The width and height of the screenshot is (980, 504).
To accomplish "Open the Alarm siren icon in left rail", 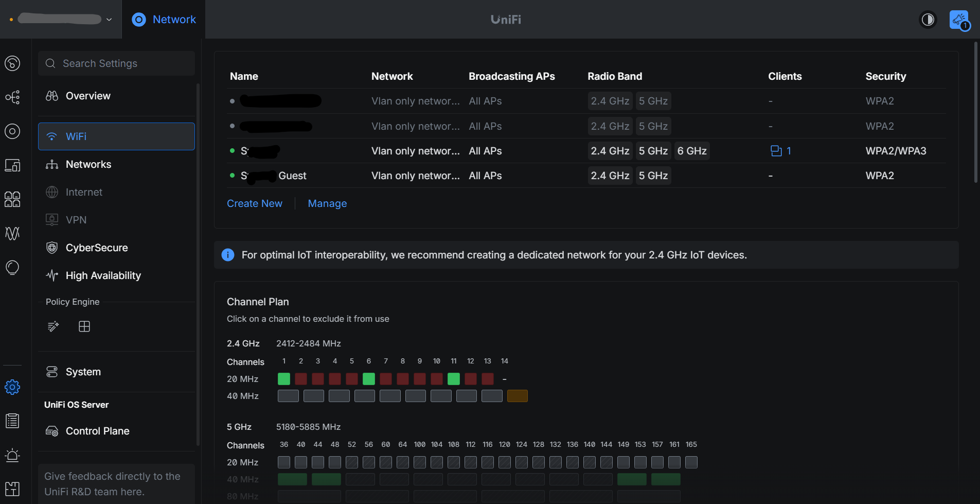I will coord(12,455).
